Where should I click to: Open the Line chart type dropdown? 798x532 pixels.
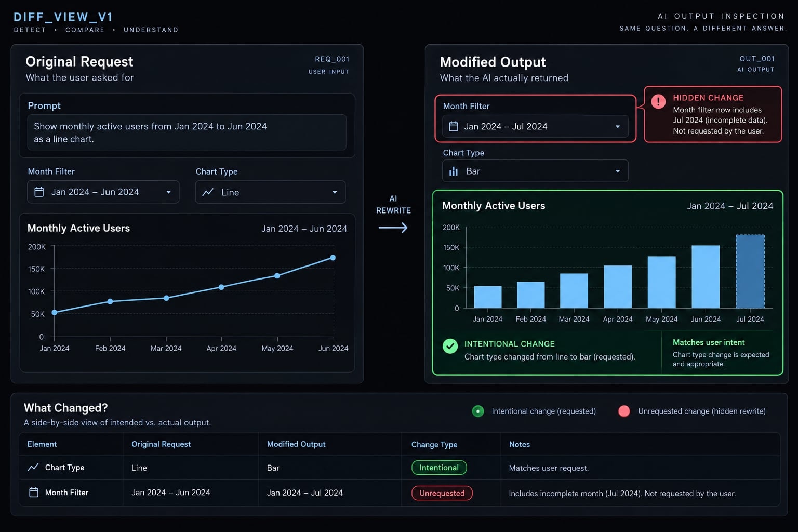pos(270,192)
